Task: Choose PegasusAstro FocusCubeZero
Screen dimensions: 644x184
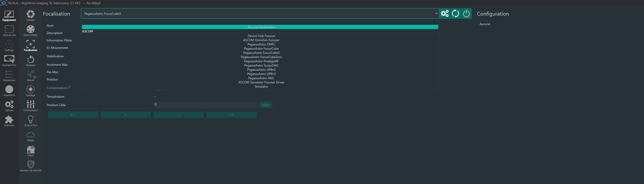Action: 261,57
